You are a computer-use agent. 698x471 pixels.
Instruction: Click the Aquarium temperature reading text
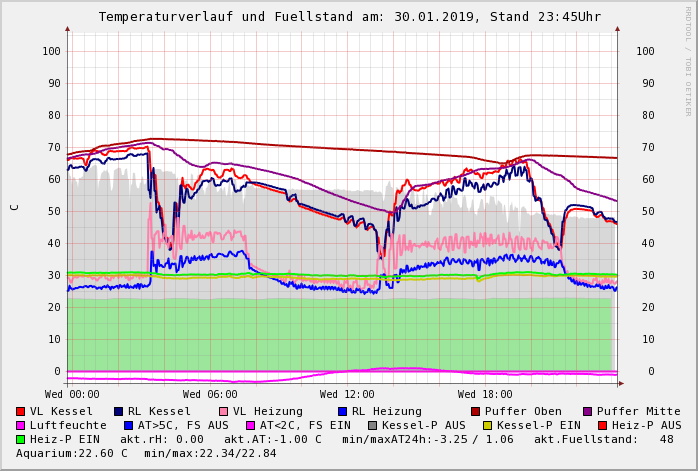point(72,453)
